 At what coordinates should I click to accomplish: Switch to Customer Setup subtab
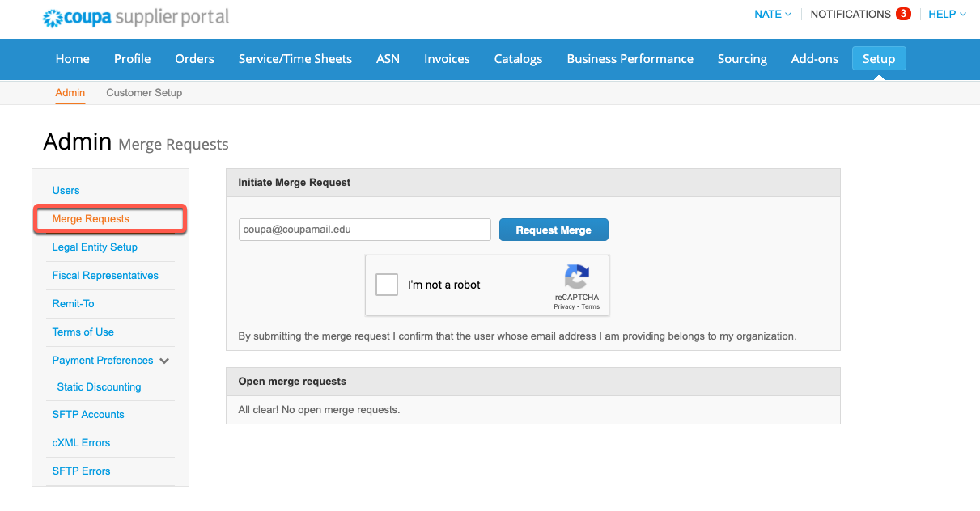tap(144, 92)
